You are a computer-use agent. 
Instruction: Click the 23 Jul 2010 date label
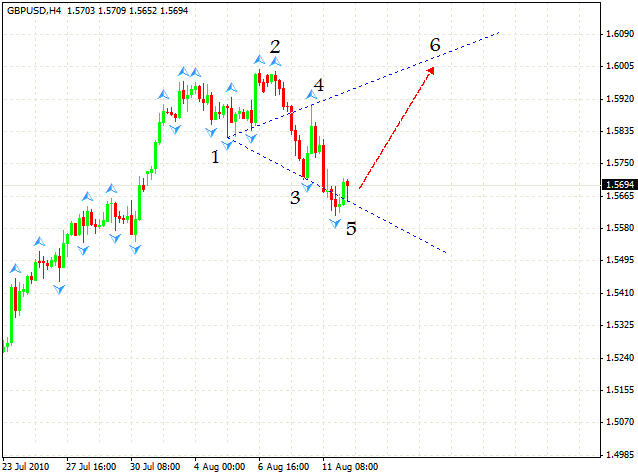[26, 466]
